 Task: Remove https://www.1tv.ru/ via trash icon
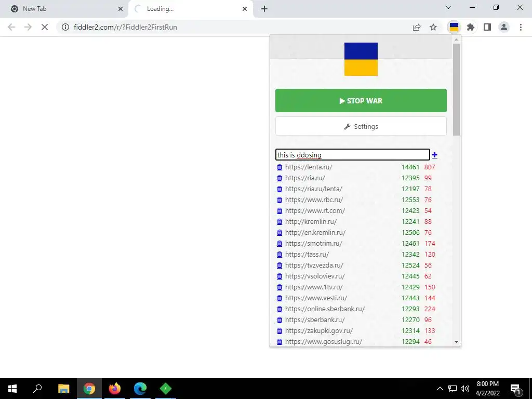280,287
